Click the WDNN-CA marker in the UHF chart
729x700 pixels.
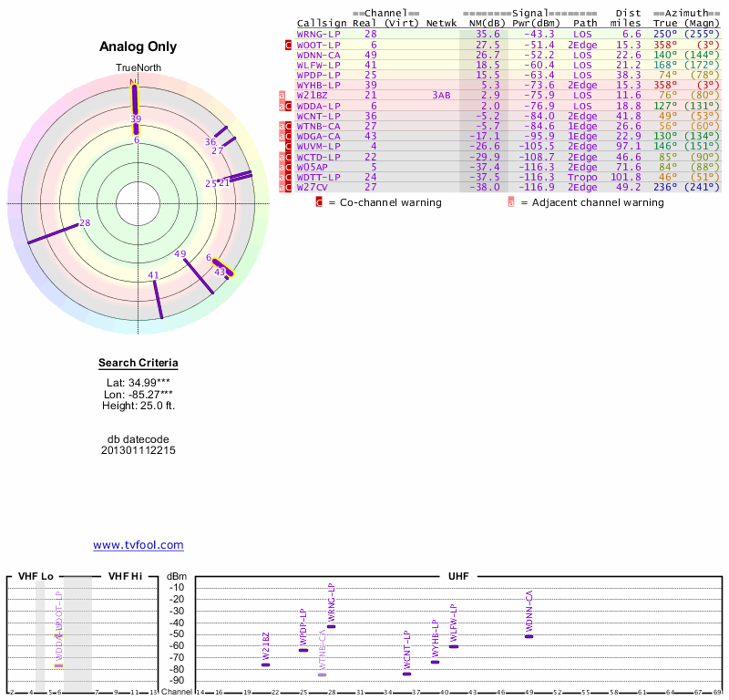[529, 636]
